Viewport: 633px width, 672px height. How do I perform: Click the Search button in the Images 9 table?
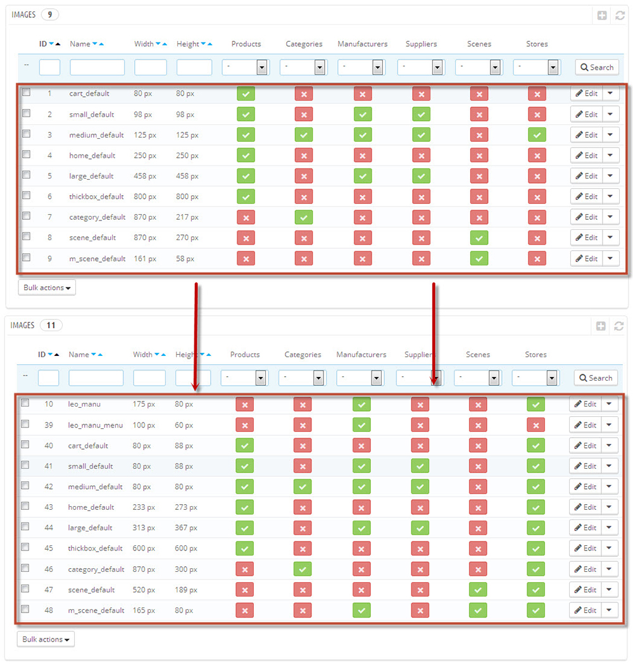click(596, 67)
